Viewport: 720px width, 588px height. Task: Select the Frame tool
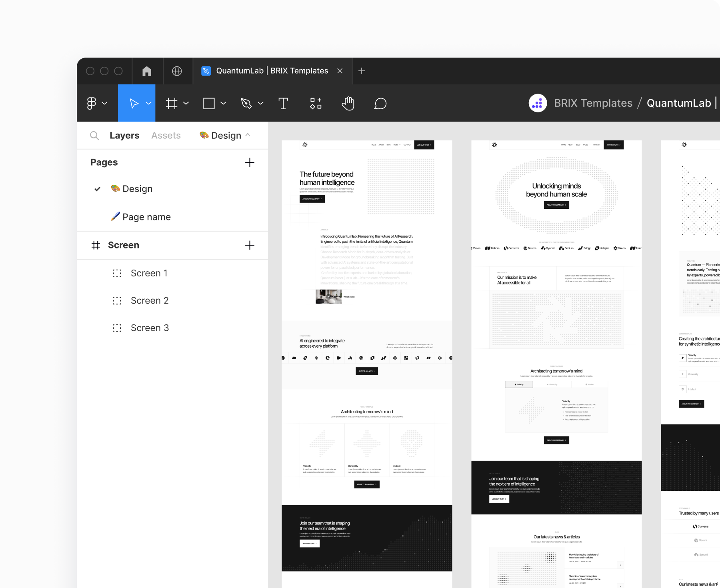[x=171, y=103]
